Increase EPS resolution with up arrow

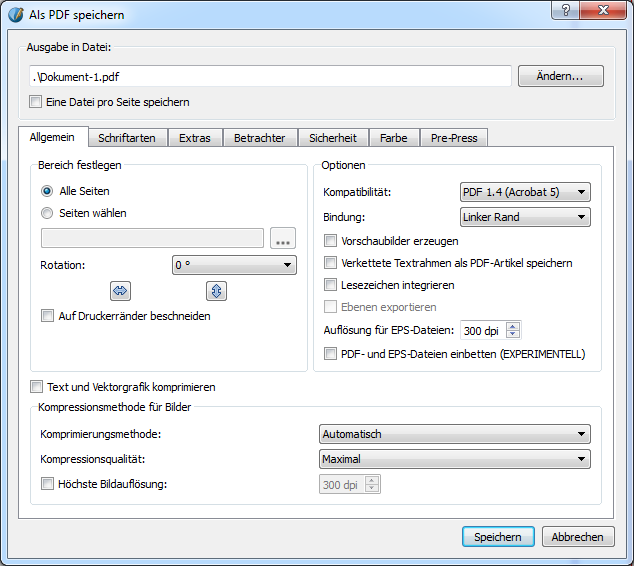[x=513, y=326]
